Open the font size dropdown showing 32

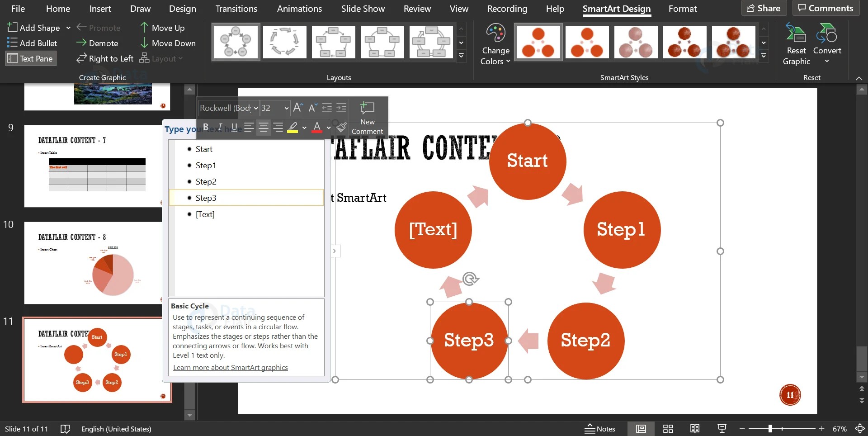pos(286,108)
